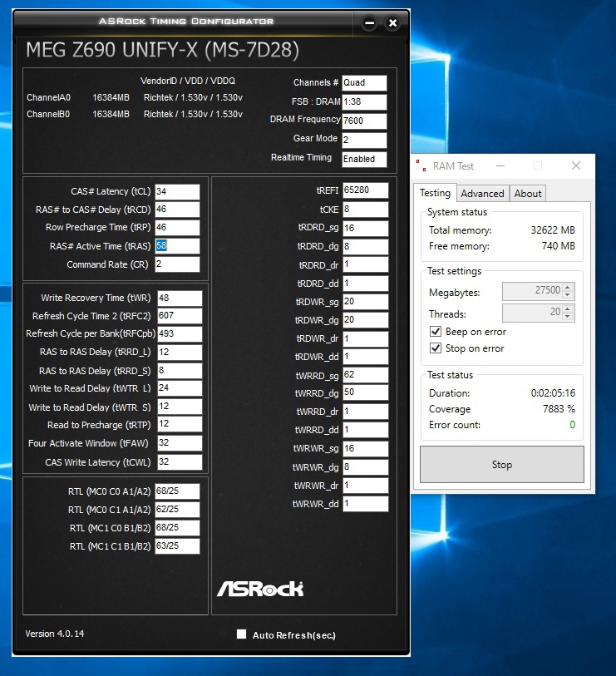The width and height of the screenshot is (616, 676).
Task: Open the About tab in RAM Test
Action: [x=528, y=194]
